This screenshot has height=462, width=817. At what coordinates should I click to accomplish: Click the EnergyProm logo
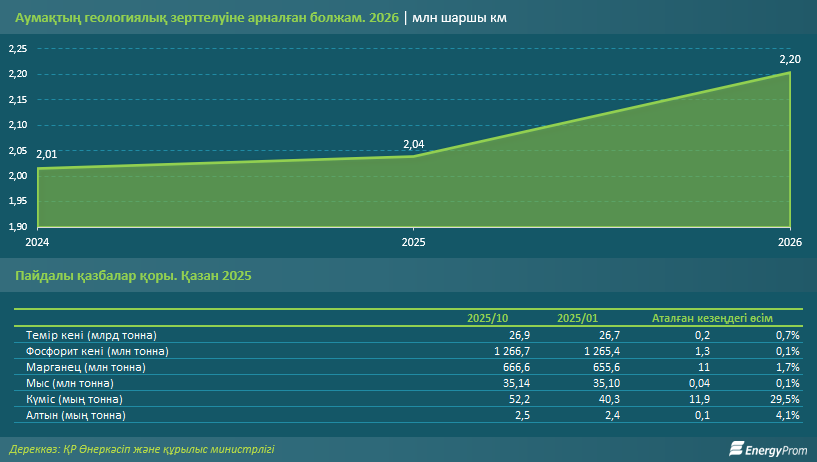pyautogui.click(x=766, y=449)
